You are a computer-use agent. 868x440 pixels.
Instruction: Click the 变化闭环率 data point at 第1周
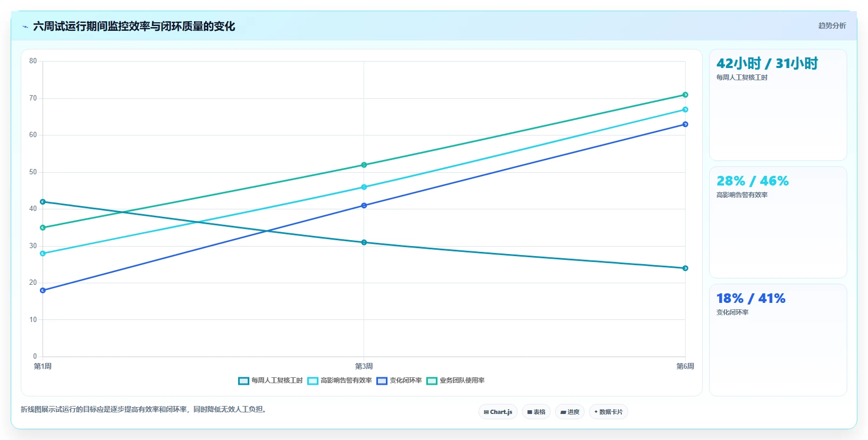[43, 291]
